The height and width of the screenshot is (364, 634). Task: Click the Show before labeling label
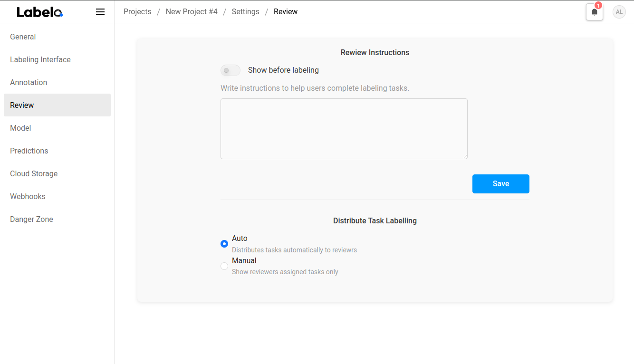[283, 70]
